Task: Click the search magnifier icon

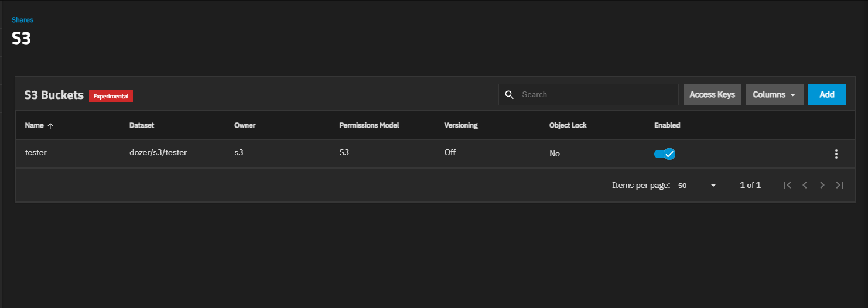Action: pyautogui.click(x=509, y=95)
